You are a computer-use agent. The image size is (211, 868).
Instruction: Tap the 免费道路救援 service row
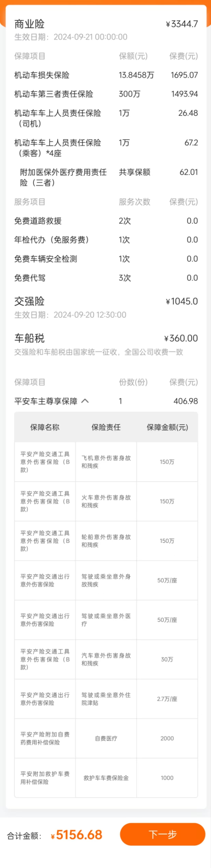click(106, 221)
